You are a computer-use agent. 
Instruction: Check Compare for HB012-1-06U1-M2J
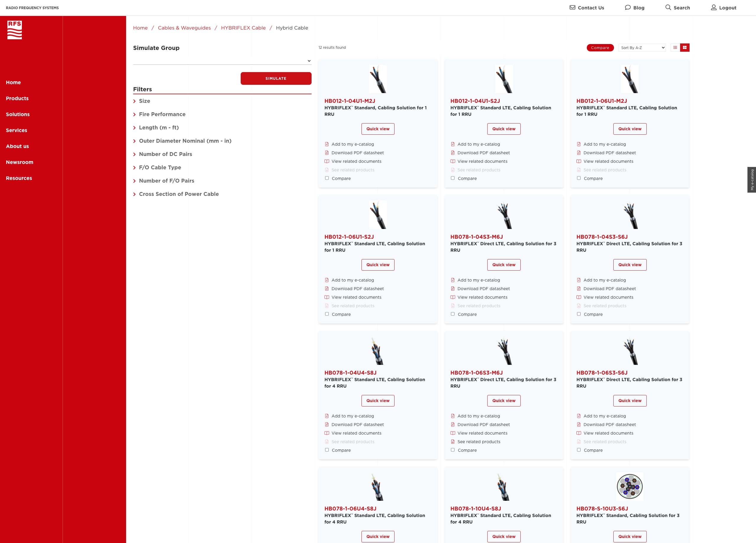(x=579, y=178)
